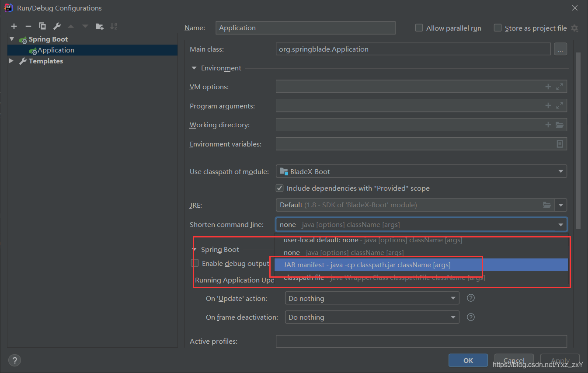
Task: Insert macro in Working directory plus icon
Action: 548,125
